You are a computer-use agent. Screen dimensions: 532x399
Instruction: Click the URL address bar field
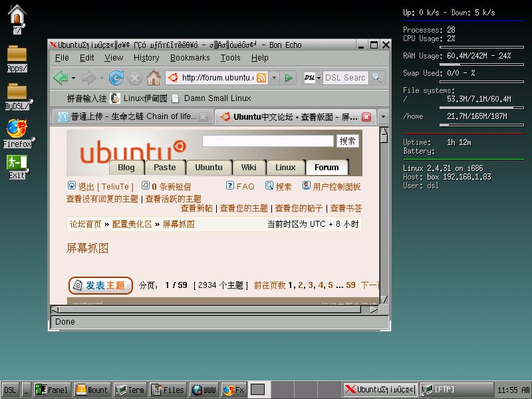coord(217,78)
